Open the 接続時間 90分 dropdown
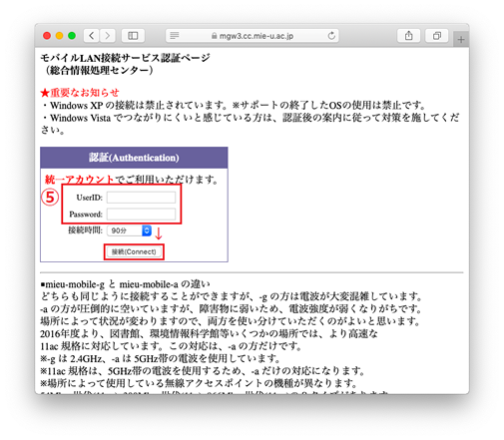This screenshot has width=504, height=440. 129,230
